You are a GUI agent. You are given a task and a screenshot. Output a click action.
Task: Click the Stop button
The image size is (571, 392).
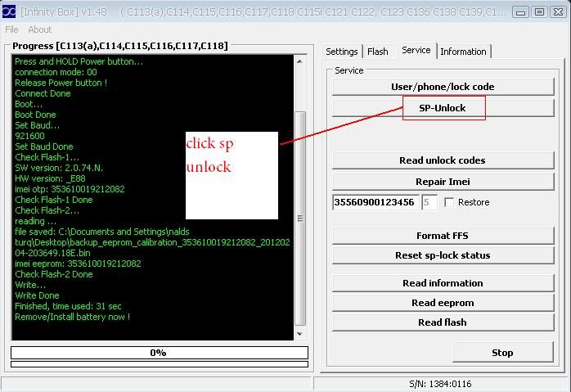click(502, 353)
